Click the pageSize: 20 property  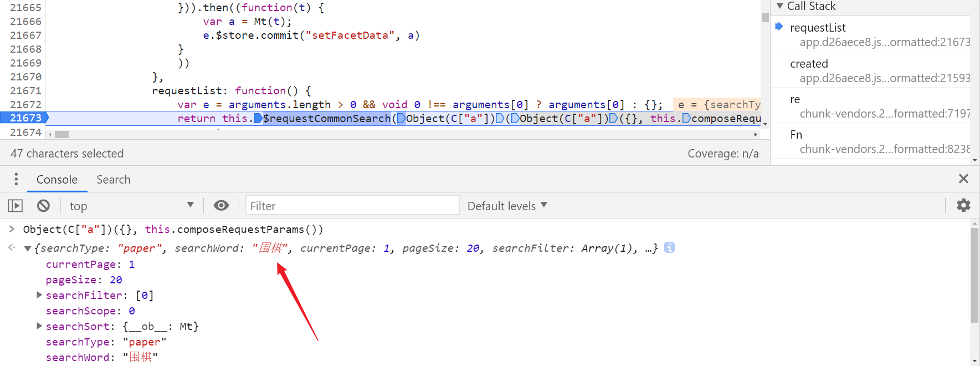[84, 280]
